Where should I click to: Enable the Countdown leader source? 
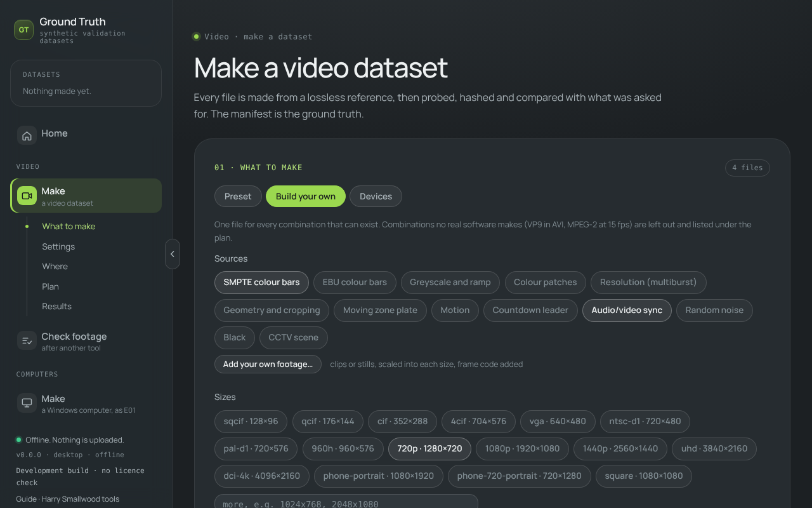click(x=530, y=311)
